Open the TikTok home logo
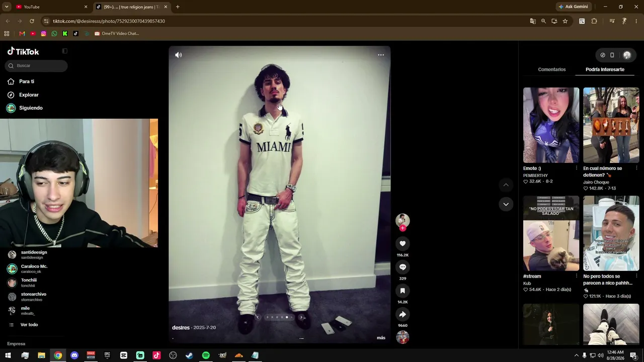The width and height of the screenshot is (644, 362). click(23, 51)
